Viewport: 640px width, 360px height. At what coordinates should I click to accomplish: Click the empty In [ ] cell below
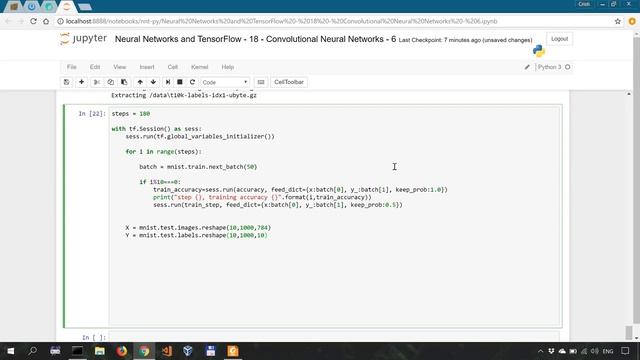point(333,338)
